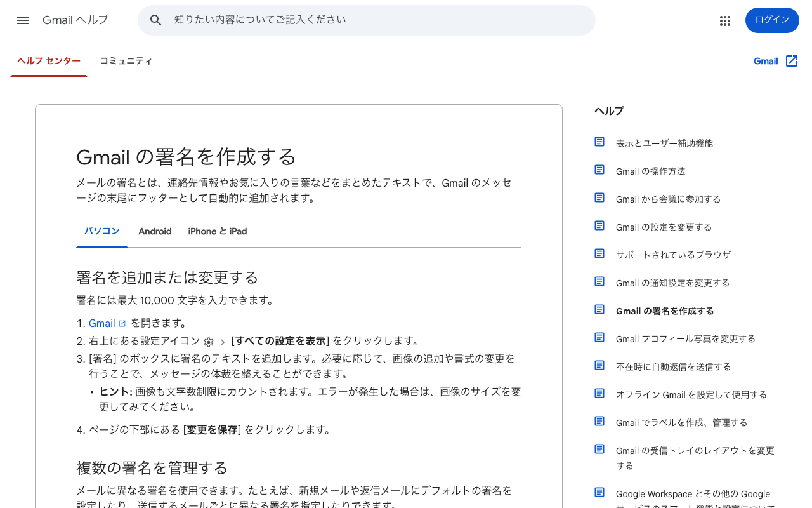Image resolution: width=812 pixels, height=508 pixels.
Task: Click the ログイン button
Action: click(x=772, y=20)
